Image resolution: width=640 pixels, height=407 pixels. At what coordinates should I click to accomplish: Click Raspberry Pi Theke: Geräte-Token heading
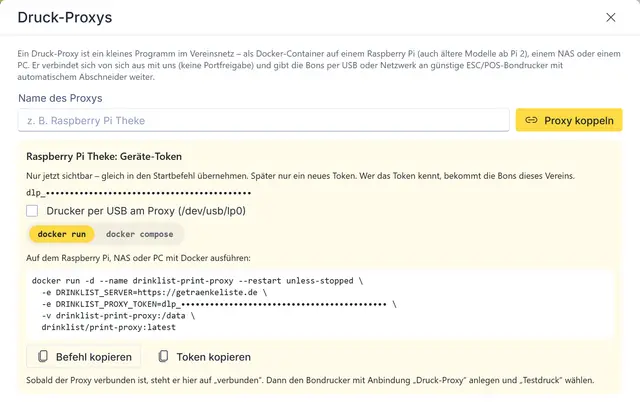tap(104, 156)
